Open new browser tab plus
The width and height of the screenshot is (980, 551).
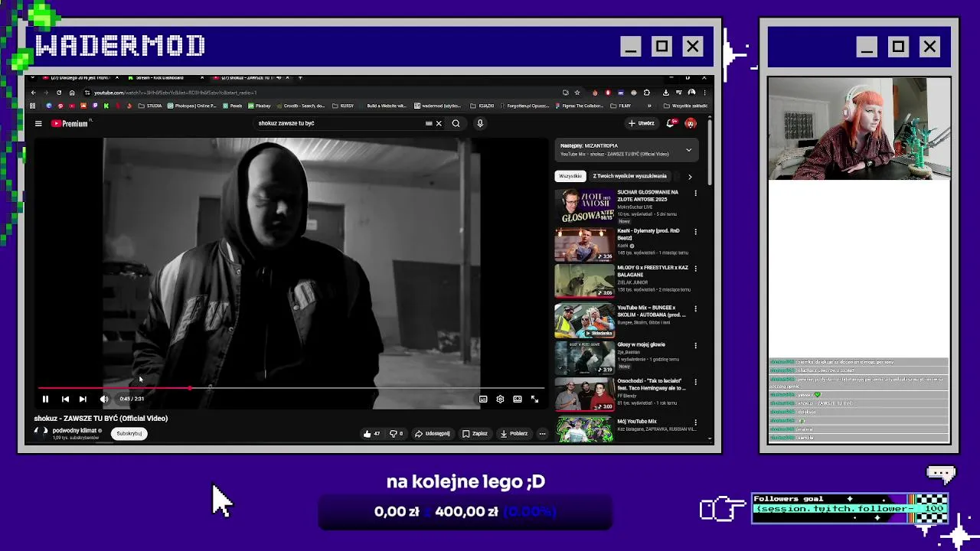click(x=300, y=77)
